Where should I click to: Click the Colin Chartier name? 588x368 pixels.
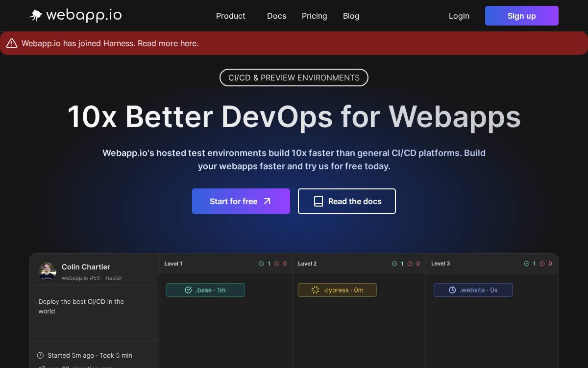(x=86, y=267)
